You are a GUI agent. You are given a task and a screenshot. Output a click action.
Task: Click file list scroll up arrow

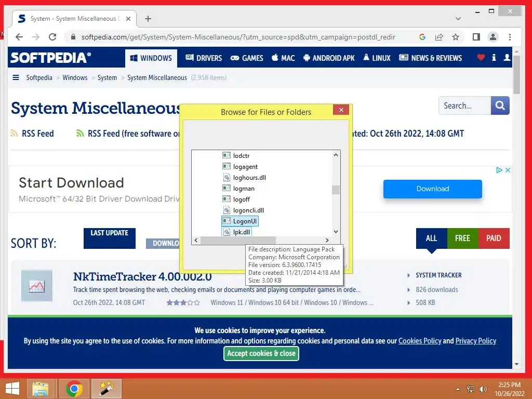[336, 155]
